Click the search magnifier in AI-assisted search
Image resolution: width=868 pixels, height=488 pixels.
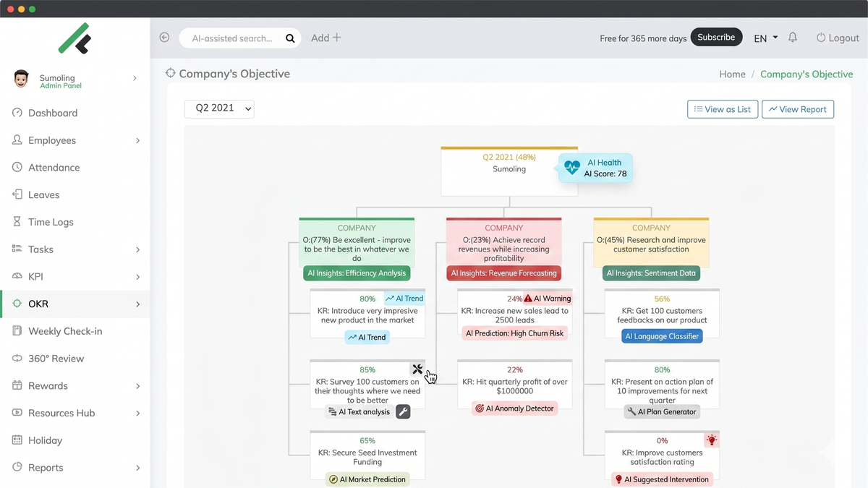pos(290,38)
